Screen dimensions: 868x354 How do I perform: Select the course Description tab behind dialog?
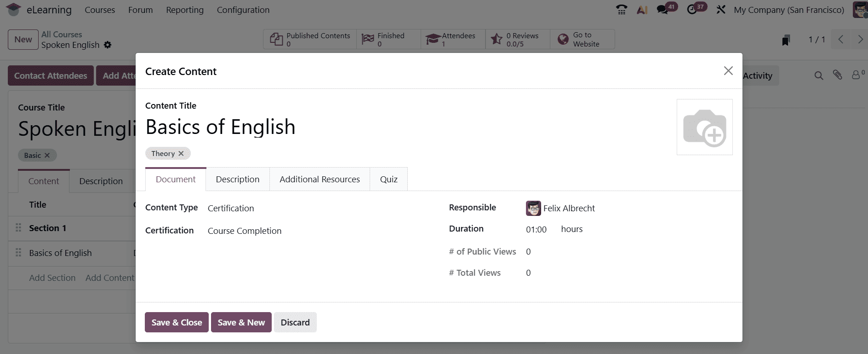pyautogui.click(x=101, y=181)
